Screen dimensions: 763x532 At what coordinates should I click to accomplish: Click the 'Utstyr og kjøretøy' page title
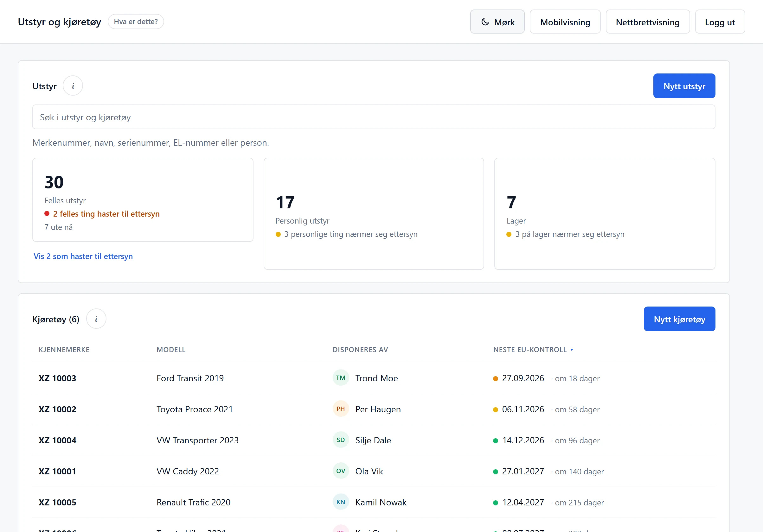tap(60, 22)
